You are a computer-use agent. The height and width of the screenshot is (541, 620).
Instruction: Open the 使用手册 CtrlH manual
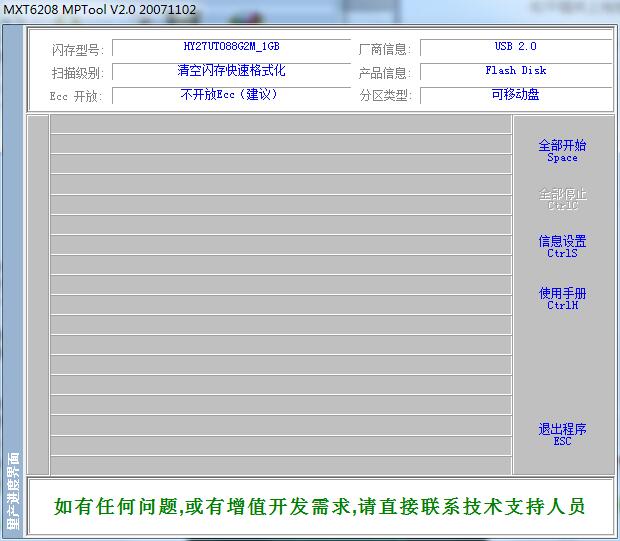coord(562,298)
